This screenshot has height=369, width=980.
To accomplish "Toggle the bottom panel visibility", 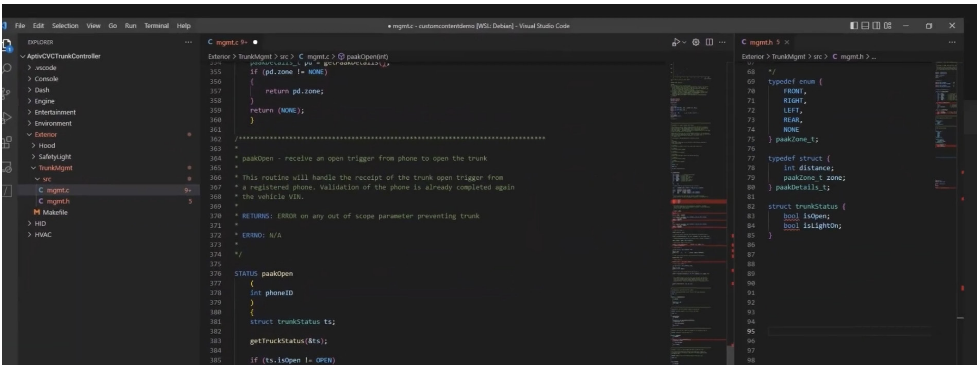I will [865, 26].
